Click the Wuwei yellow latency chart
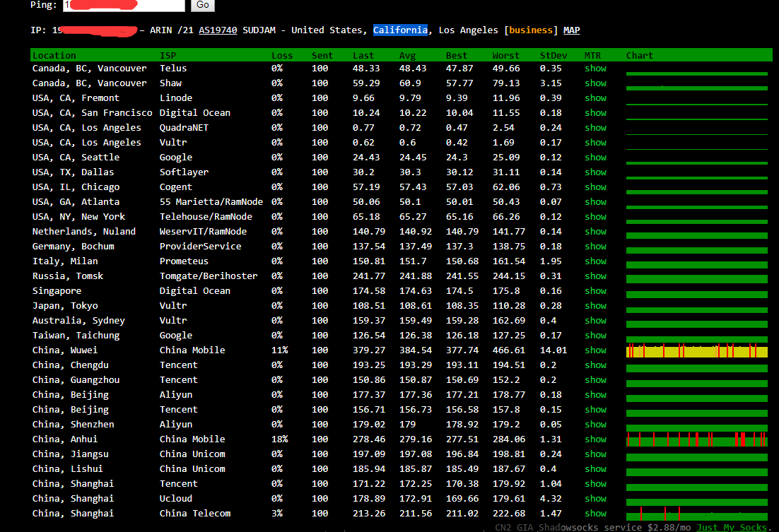 pos(696,351)
